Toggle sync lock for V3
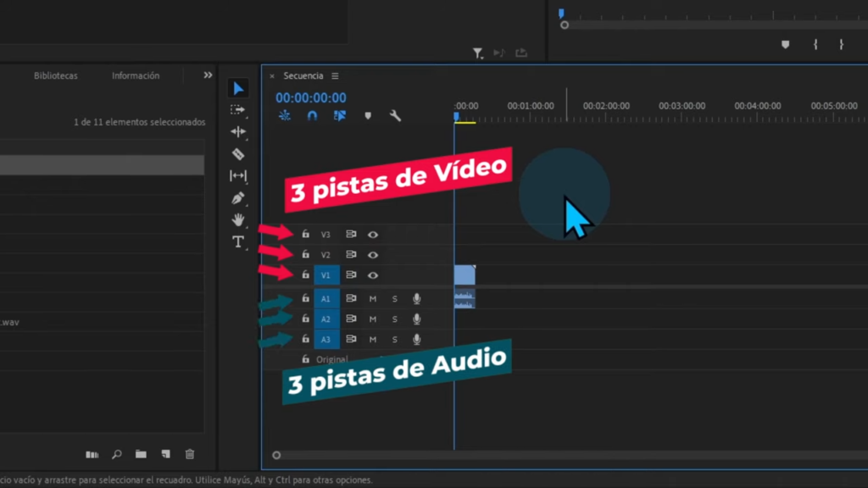This screenshot has width=868, height=488. click(x=351, y=234)
